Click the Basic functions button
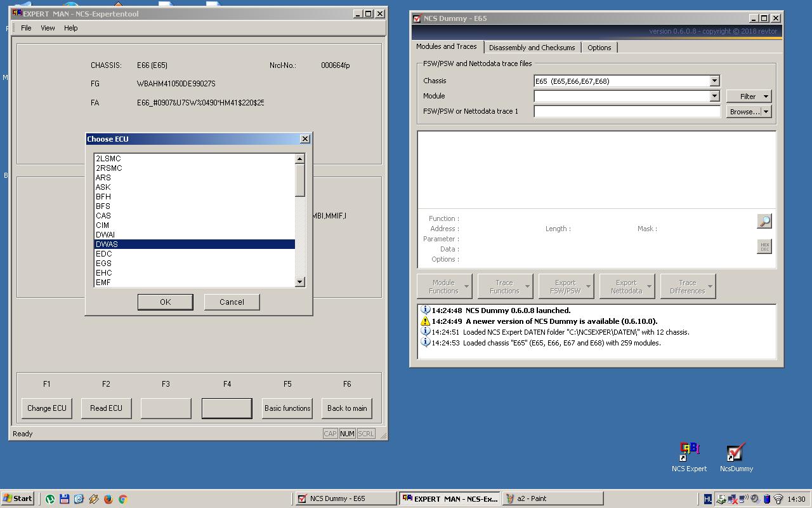Screen dimensions: 812x508 (287, 408)
